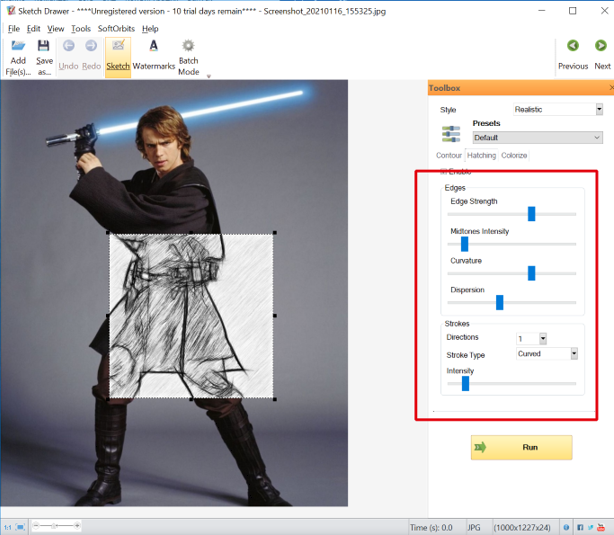This screenshot has height=535, width=614.
Task: Go to the Next image
Action: pos(602,55)
